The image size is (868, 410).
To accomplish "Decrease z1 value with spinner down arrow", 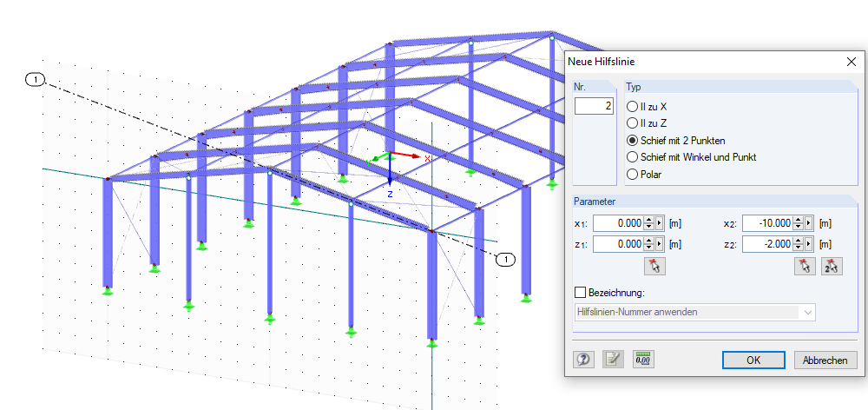I will tap(648, 248).
